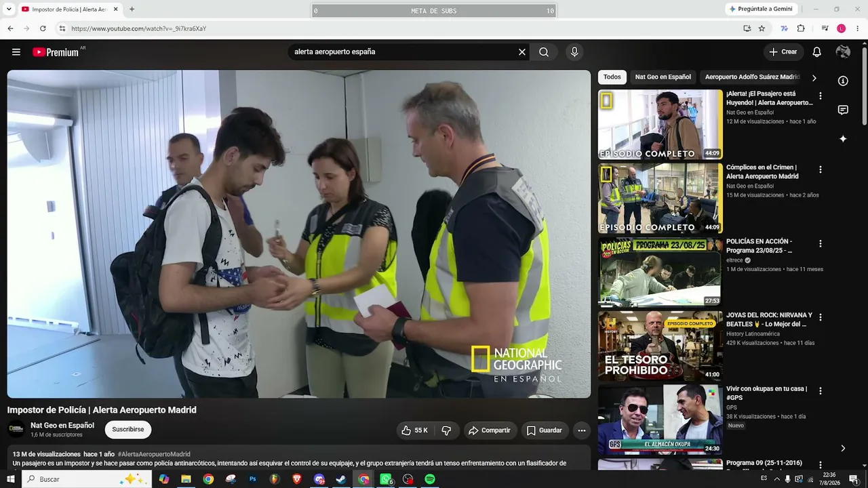The width and height of the screenshot is (868, 488).
Task: Share the video with Compartir
Action: [490, 430]
